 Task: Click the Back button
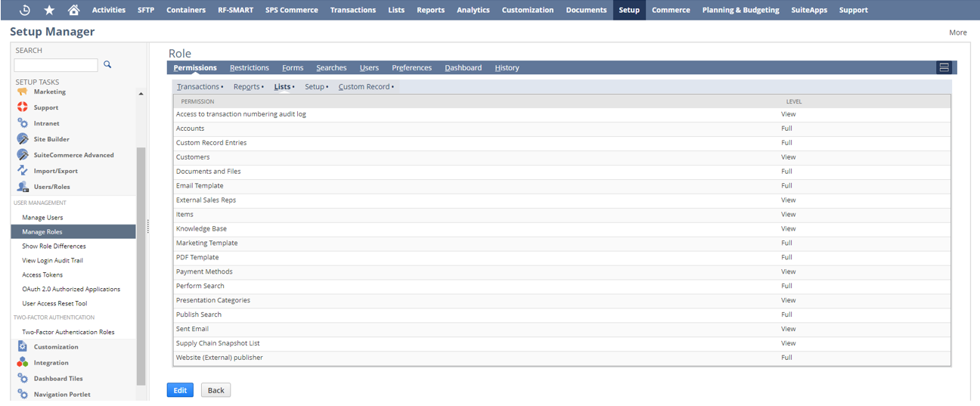(x=216, y=390)
